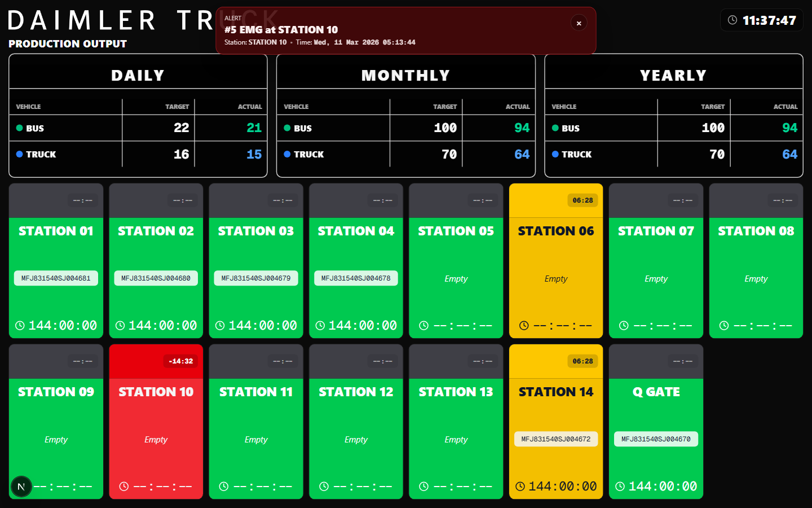The width and height of the screenshot is (812, 508).
Task: Click the clock icon in the Q GATE card
Action: (x=620, y=487)
